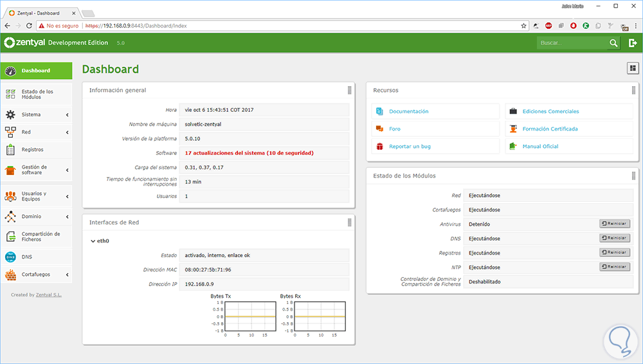
Task: Grab the Interfaces de Red widget handle
Action: [x=349, y=223]
